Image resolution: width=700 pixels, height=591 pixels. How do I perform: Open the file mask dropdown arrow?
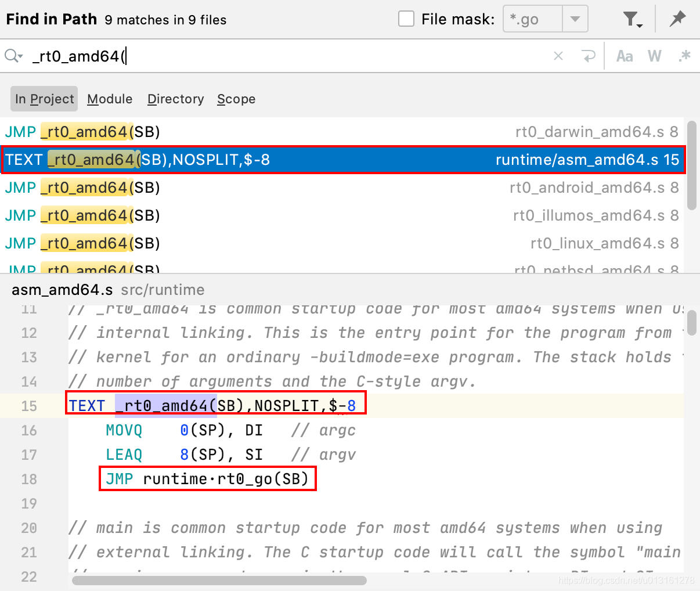click(575, 19)
